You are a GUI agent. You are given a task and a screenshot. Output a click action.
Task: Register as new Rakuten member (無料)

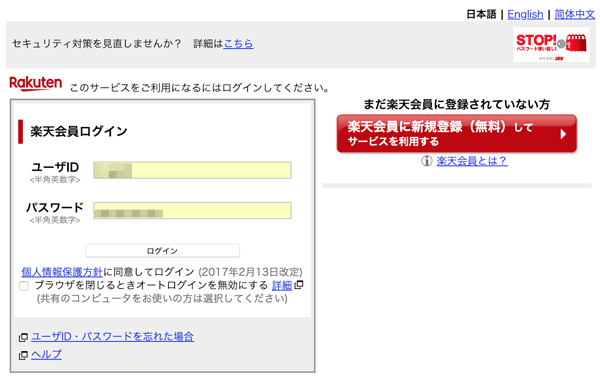pos(457,134)
